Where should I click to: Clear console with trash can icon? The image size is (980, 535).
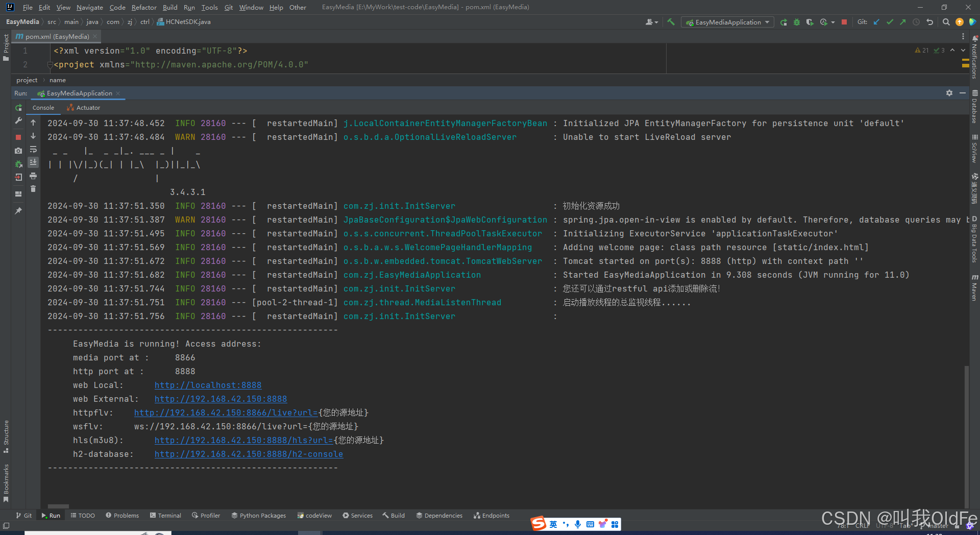point(33,189)
